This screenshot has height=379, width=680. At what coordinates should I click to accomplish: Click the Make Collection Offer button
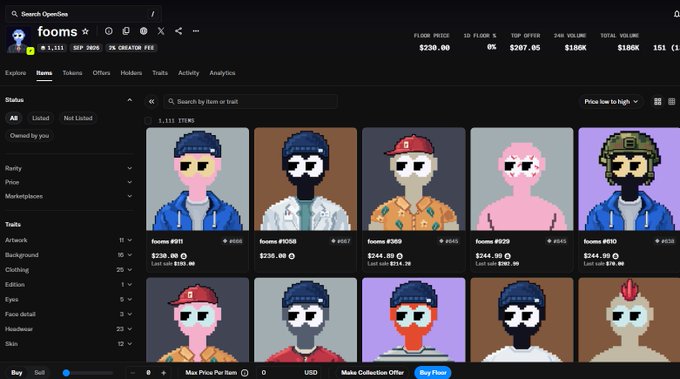coord(372,372)
